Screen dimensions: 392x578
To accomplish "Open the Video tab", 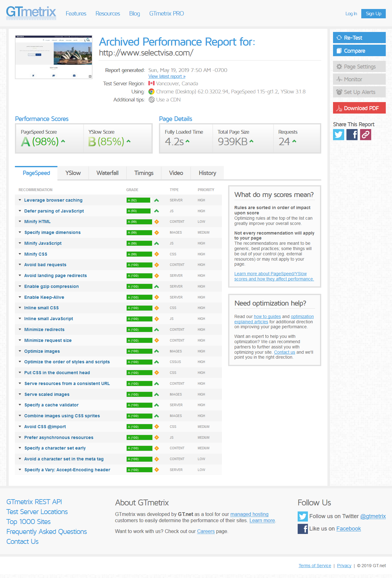I will [176, 173].
